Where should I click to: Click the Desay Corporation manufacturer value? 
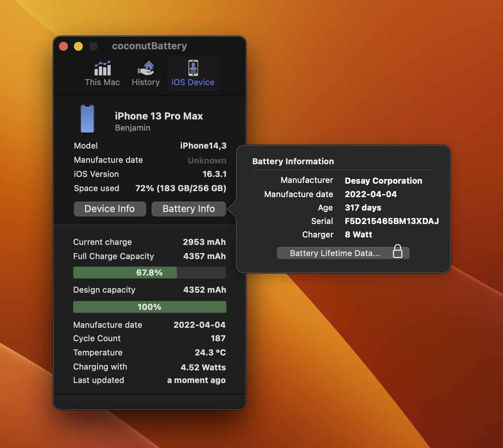(x=383, y=181)
